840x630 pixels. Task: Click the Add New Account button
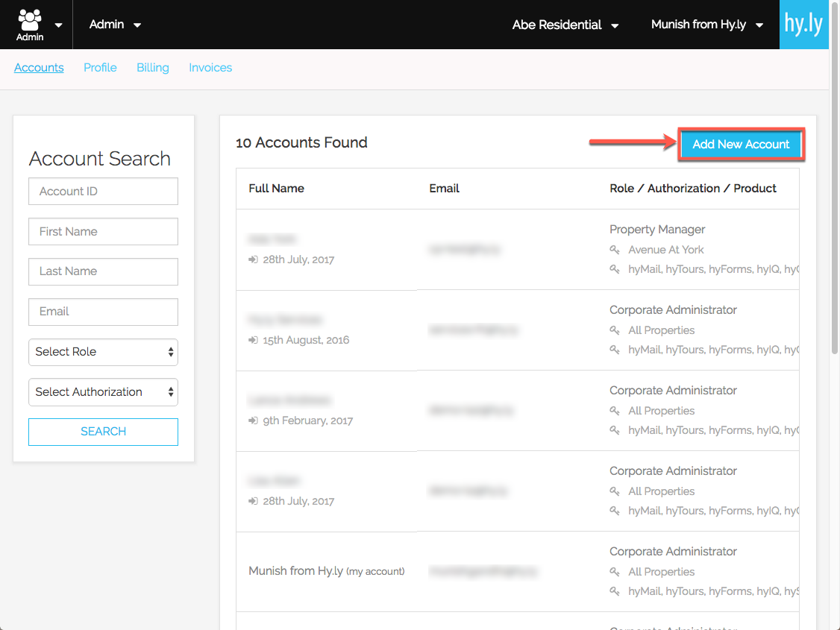click(741, 144)
